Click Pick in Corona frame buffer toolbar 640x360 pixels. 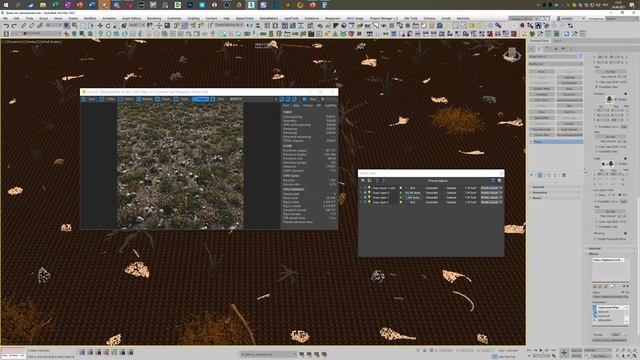(x=218, y=99)
